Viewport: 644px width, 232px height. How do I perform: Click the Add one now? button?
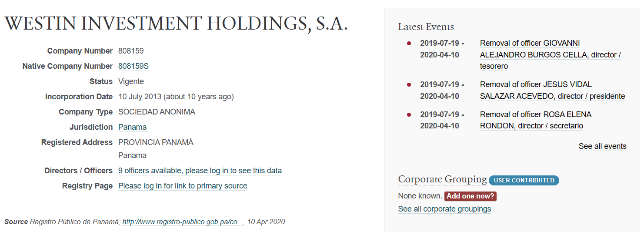coord(470,196)
